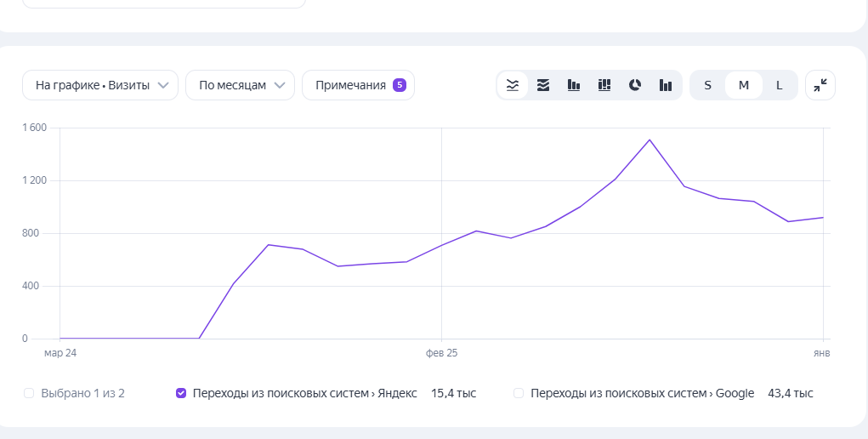Click the 'мар 24' axis label
This screenshot has height=439, width=868.
click(60, 353)
